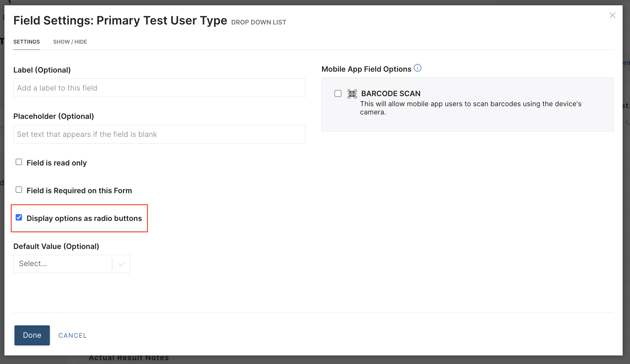Image resolution: width=630 pixels, height=364 pixels.
Task: Select the Settings tab
Action: point(27,42)
